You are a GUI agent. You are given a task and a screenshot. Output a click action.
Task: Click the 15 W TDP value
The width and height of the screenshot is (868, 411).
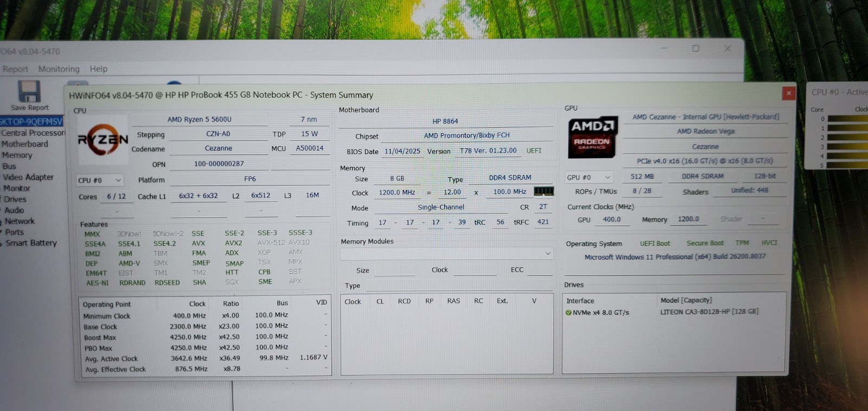[310, 134]
